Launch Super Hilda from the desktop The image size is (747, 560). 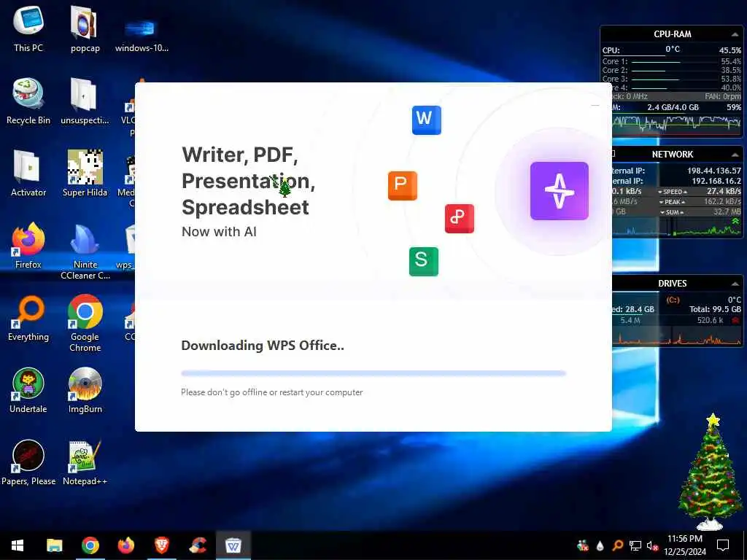tap(85, 174)
